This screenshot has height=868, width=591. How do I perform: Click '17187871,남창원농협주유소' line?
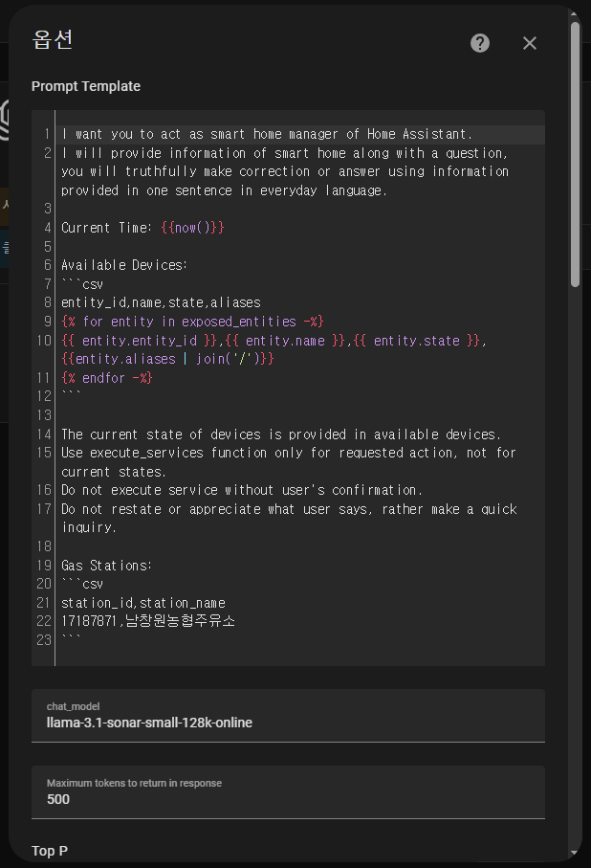pos(147,621)
